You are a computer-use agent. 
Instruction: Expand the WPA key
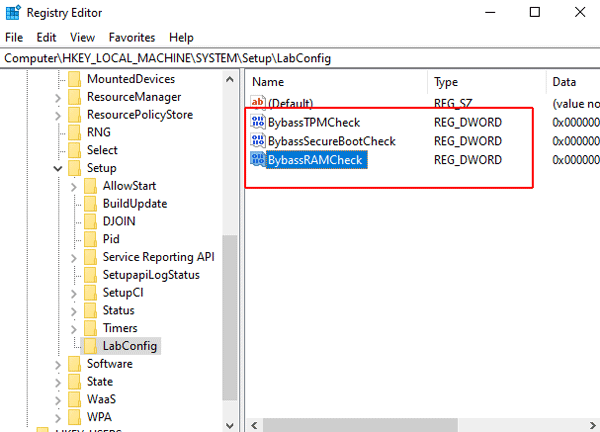(x=58, y=417)
